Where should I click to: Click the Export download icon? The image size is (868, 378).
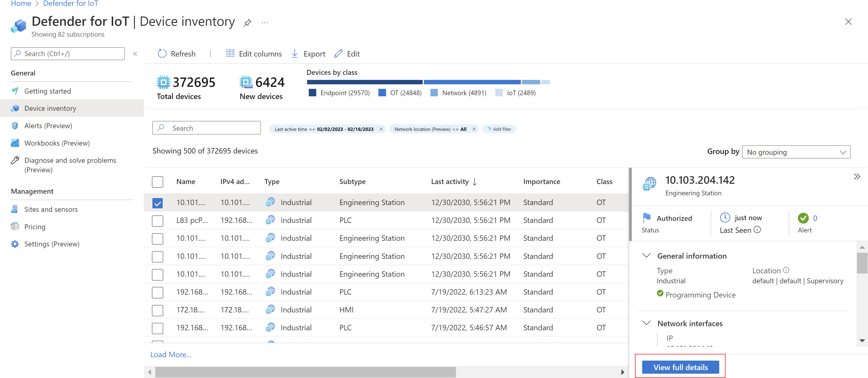[x=295, y=54]
